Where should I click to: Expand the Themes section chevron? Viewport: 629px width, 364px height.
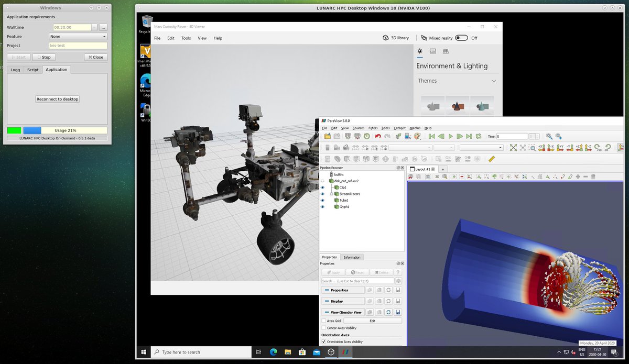pos(494,81)
